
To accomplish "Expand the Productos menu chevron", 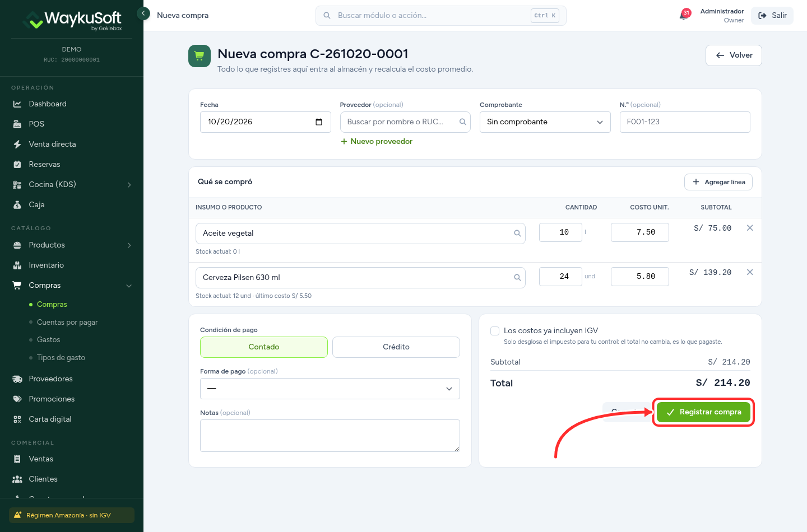I will [x=129, y=245].
